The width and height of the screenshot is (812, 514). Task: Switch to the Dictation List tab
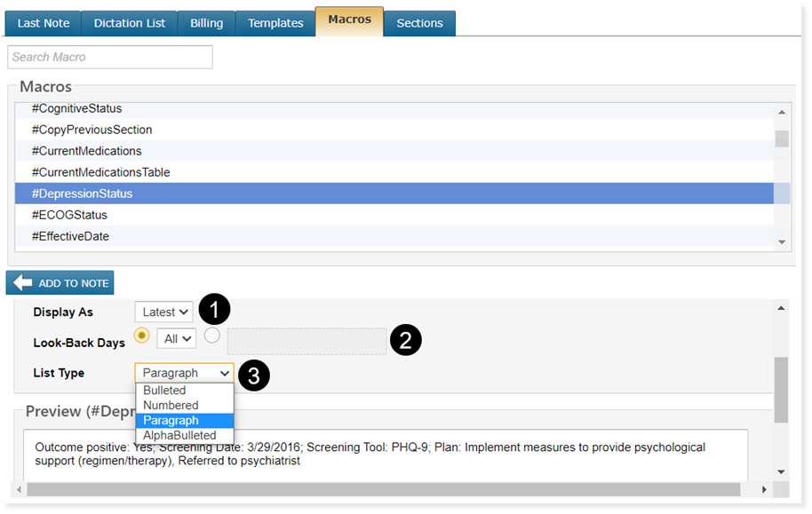pos(130,23)
